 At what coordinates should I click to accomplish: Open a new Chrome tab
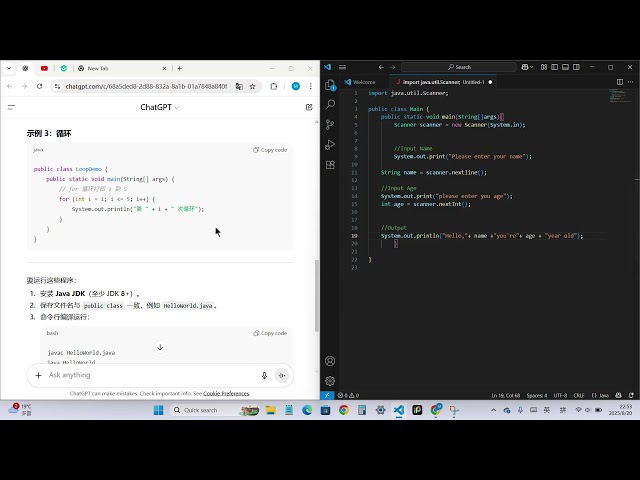pyautogui.click(x=180, y=68)
